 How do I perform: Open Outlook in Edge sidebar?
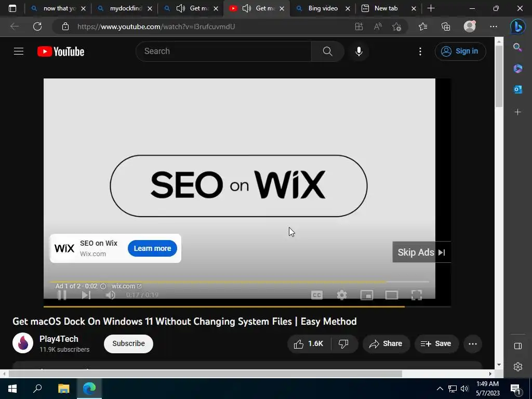coord(518,89)
